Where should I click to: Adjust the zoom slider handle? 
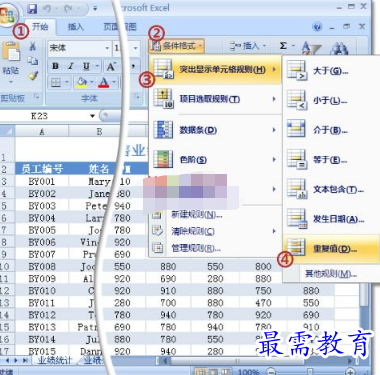[310, 371]
